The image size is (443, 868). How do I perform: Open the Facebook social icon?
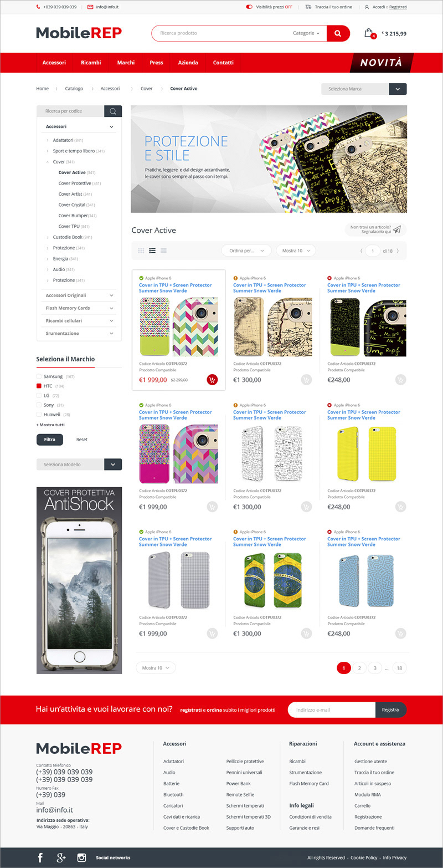40,857
